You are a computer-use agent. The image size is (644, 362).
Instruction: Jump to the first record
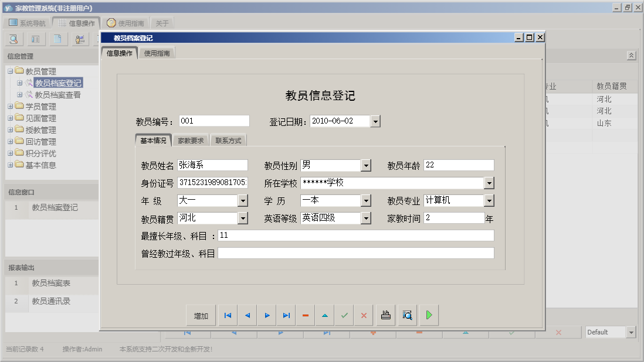pyautogui.click(x=228, y=315)
